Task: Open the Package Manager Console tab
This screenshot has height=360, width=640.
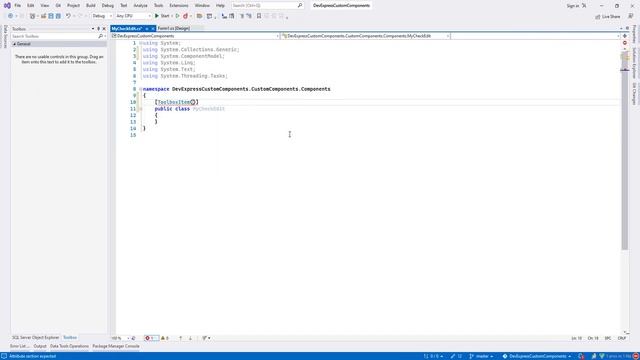Action: (116, 346)
